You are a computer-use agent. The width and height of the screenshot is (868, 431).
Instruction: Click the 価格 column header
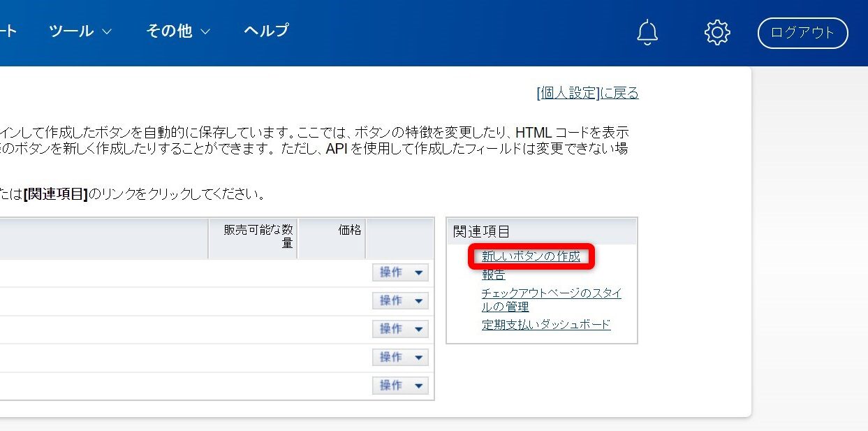coord(349,230)
